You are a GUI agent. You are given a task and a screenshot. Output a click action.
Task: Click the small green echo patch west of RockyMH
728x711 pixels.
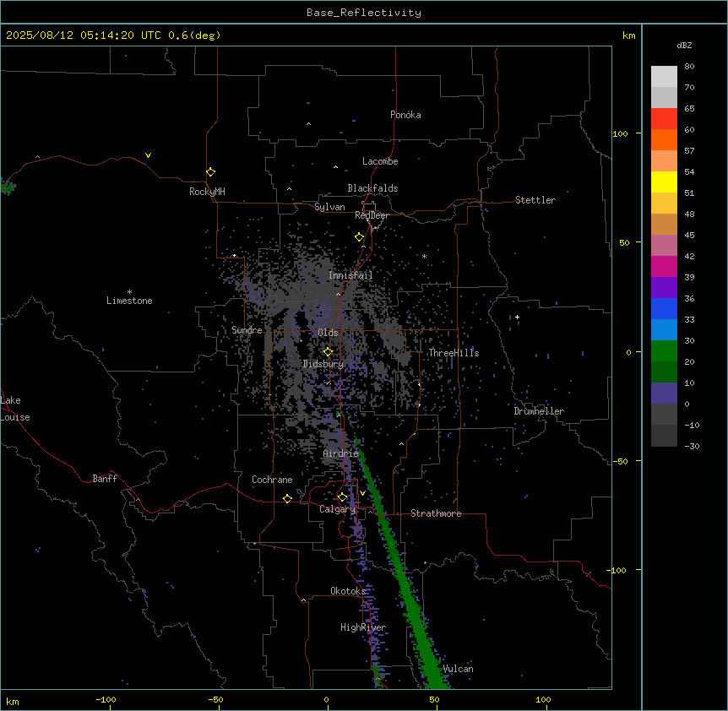tap(8, 187)
